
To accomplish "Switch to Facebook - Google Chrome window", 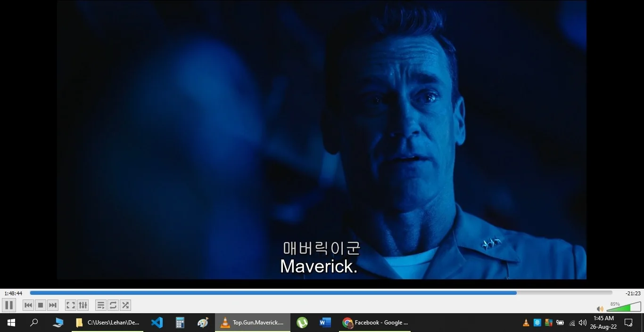I will 375,323.
